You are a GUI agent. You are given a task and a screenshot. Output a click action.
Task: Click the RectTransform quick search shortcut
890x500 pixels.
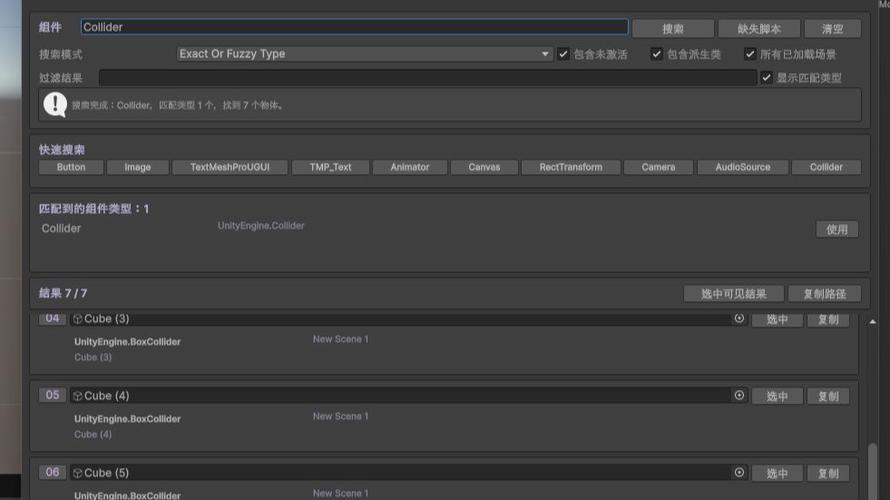pyautogui.click(x=571, y=167)
